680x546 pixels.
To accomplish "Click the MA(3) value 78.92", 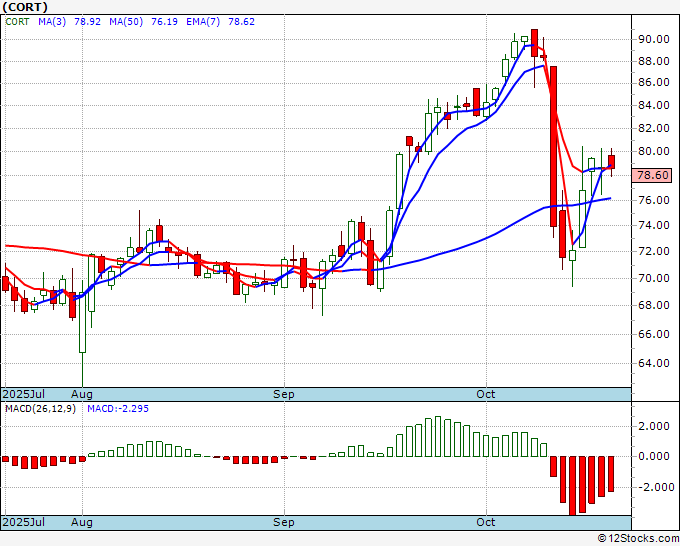I will click(87, 22).
